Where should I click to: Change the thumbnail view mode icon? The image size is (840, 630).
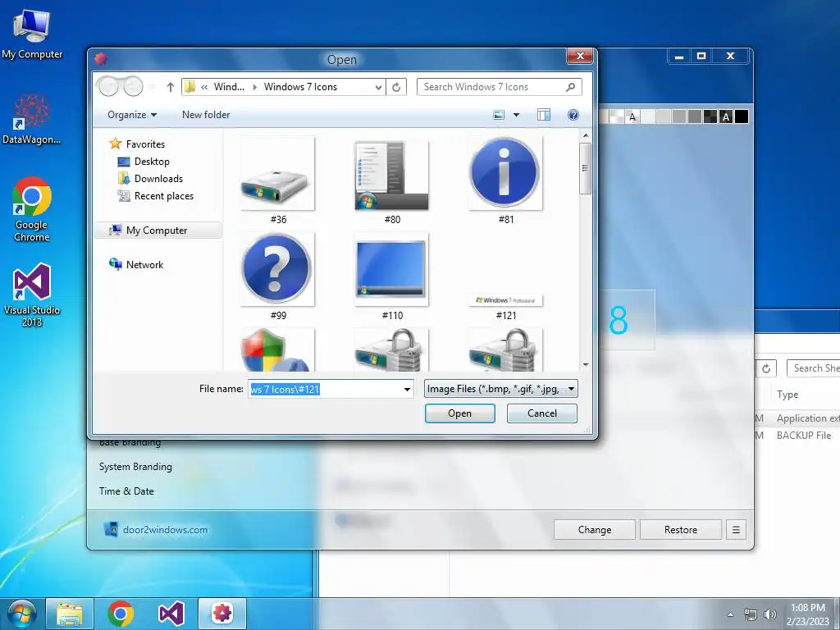[x=499, y=115]
